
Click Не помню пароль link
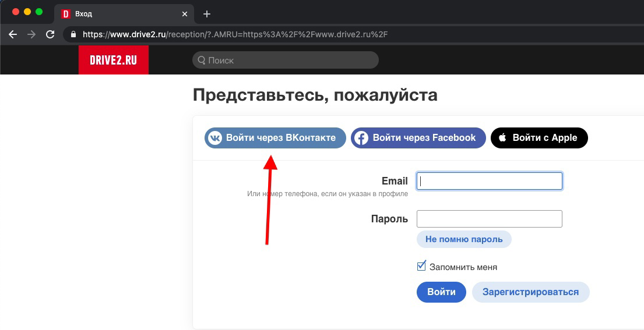(x=464, y=239)
